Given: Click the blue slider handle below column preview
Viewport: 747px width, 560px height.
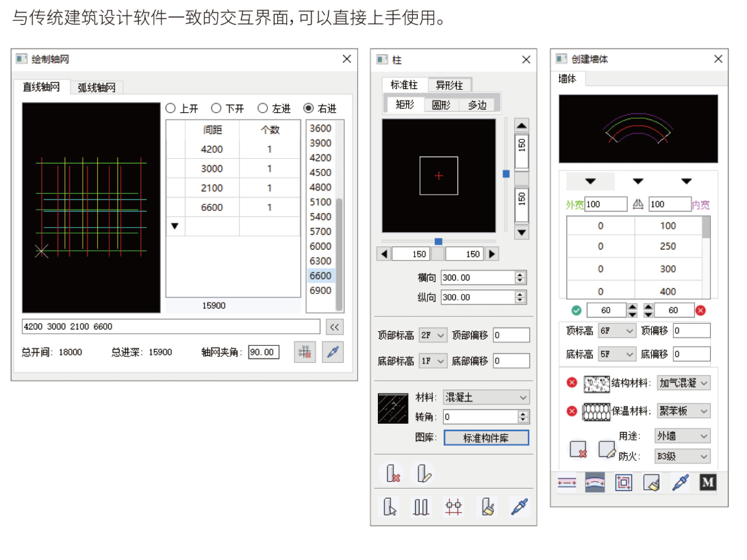Looking at the screenshot, I should coord(438,241).
